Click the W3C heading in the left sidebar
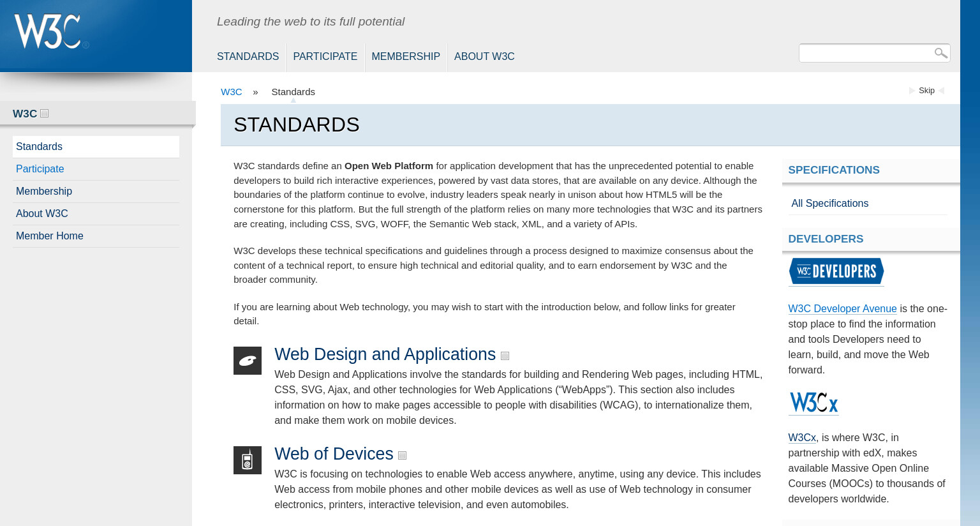This screenshot has width=980, height=526. pos(25,114)
